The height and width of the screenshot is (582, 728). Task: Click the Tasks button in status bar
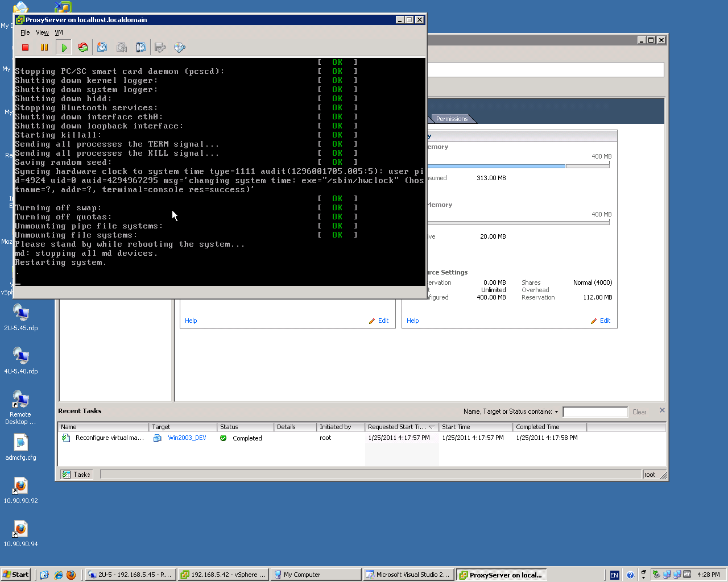tap(76, 475)
